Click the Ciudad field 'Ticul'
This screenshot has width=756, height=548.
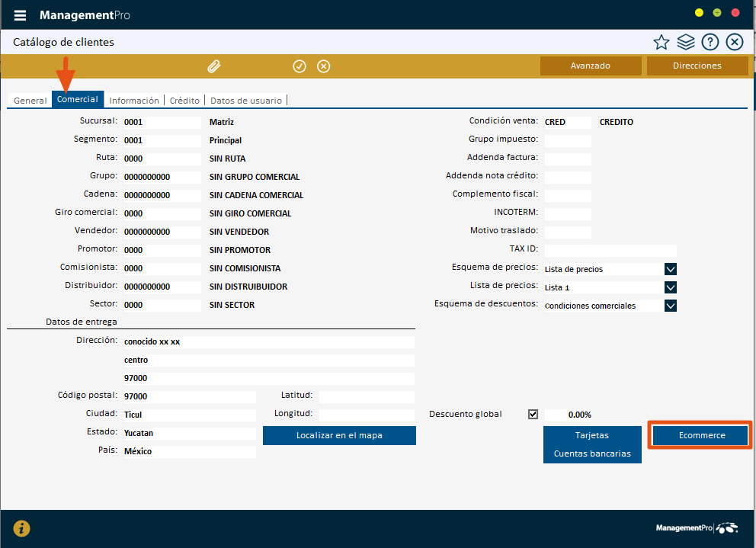pyautogui.click(x=190, y=415)
